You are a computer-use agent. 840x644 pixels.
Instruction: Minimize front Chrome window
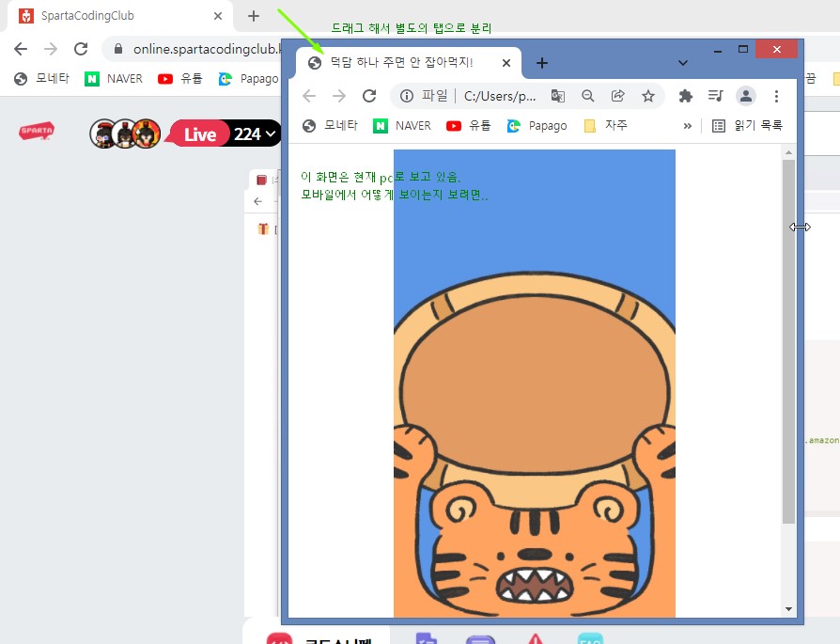point(718,50)
